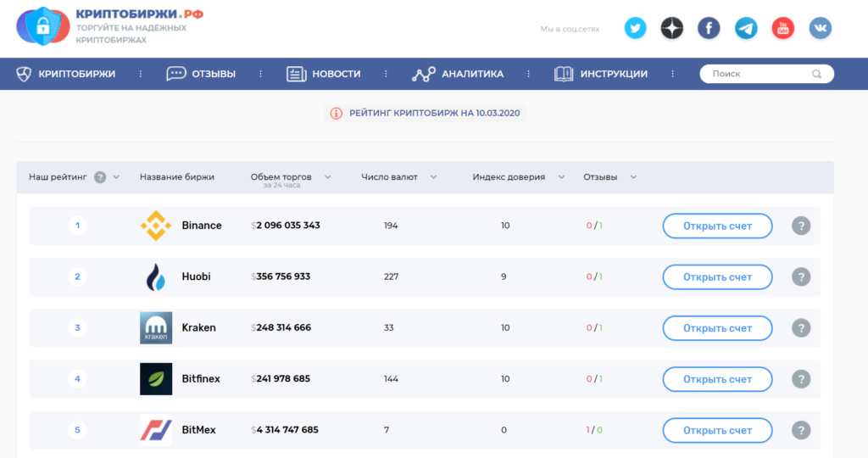Click Открыть счет for Bitfinex
This screenshot has height=458, width=868.
[717, 379]
